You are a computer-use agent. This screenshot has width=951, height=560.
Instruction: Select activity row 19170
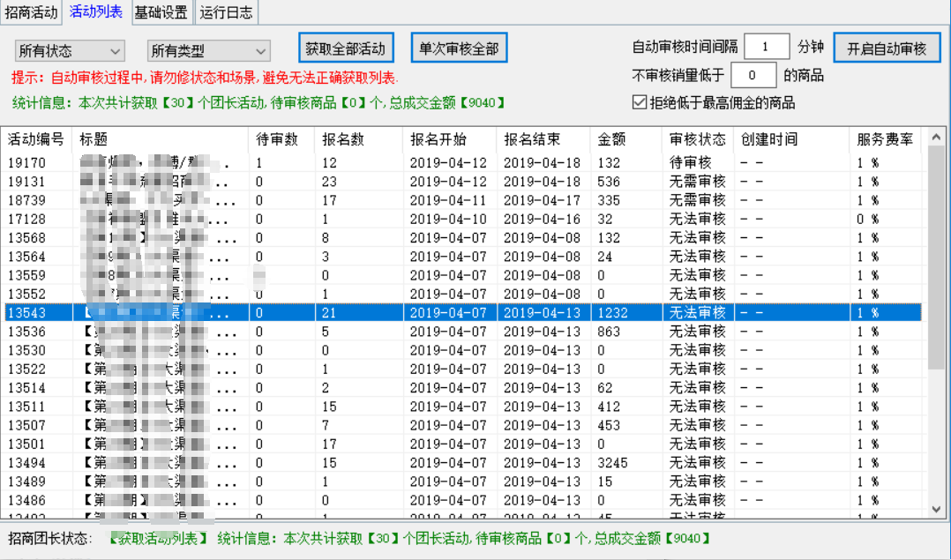26,163
